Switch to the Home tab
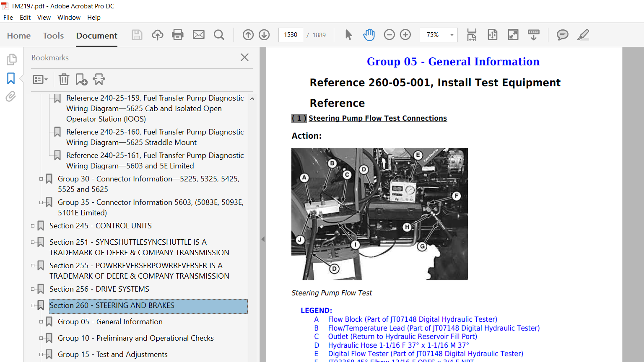 (x=19, y=36)
